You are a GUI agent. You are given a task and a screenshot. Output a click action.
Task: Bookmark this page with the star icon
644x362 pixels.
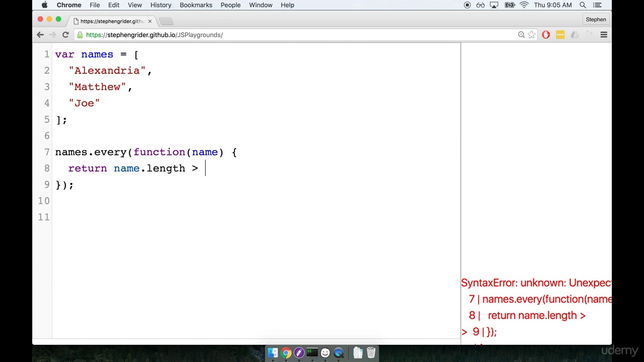tap(532, 35)
